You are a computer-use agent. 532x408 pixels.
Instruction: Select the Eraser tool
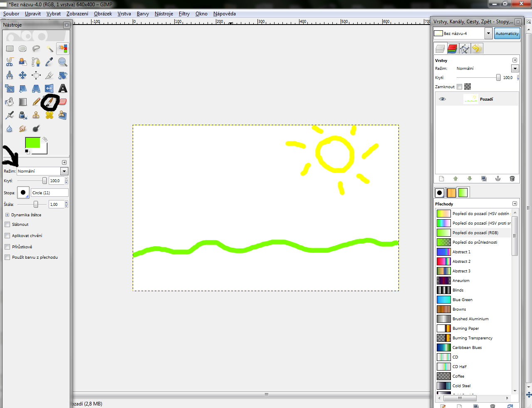coord(63,101)
